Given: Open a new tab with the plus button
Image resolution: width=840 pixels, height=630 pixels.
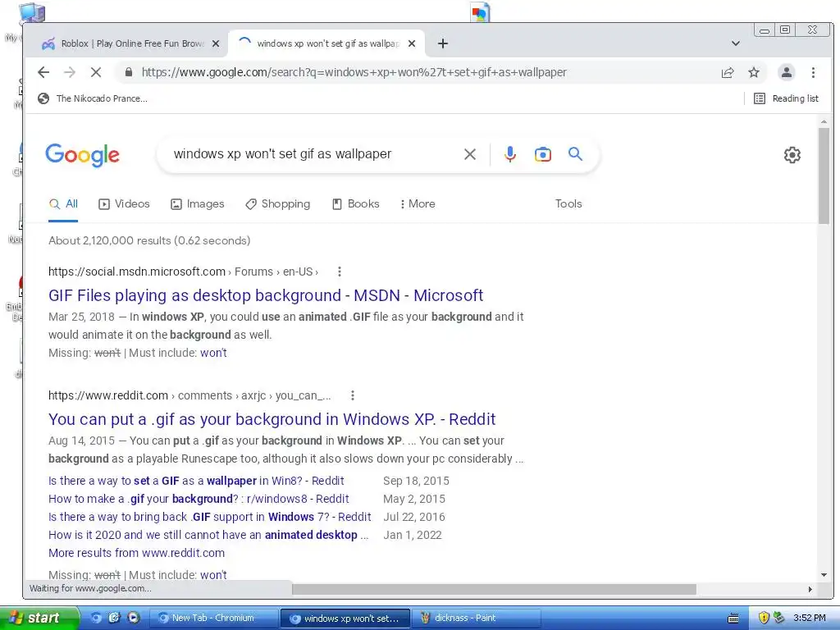Looking at the screenshot, I should click(x=442, y=43).
